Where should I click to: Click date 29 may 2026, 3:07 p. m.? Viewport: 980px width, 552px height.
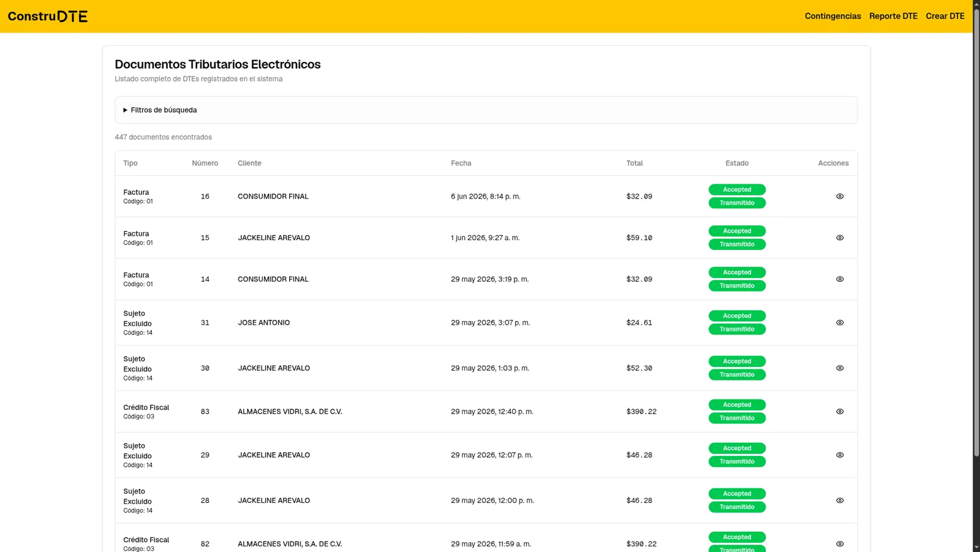click(490, 323)
